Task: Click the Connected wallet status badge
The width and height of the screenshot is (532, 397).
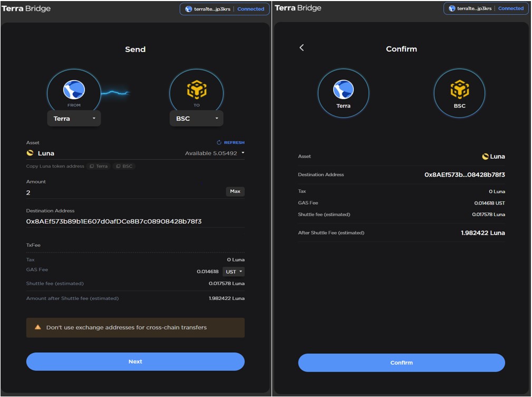Action: [x=250, y=8]
